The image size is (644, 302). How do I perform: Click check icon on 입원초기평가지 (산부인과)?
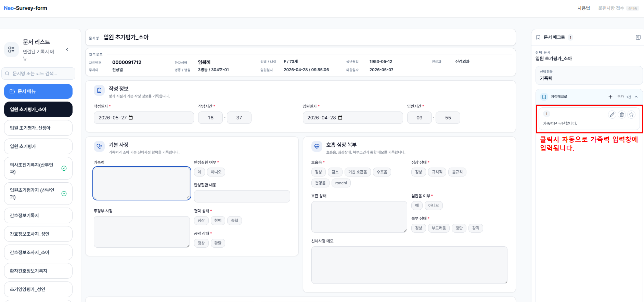(x=64, y=194)
